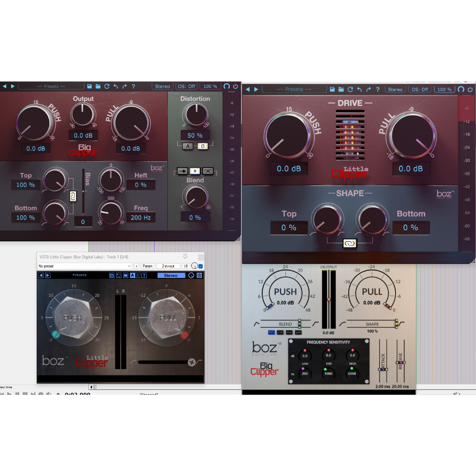This screenshot has height=476, width=476.
Task: Click the Freq 200 Hz value field
Action: coord(140,217)
